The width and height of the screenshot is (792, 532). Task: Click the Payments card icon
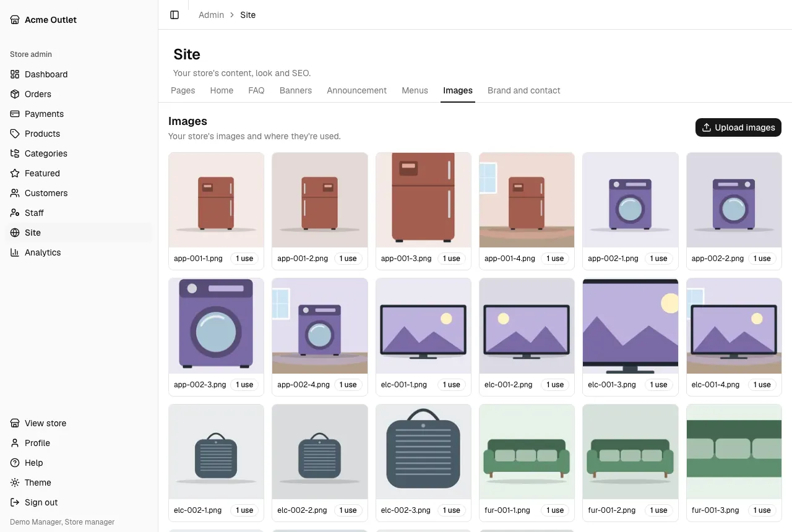[15, 114]
